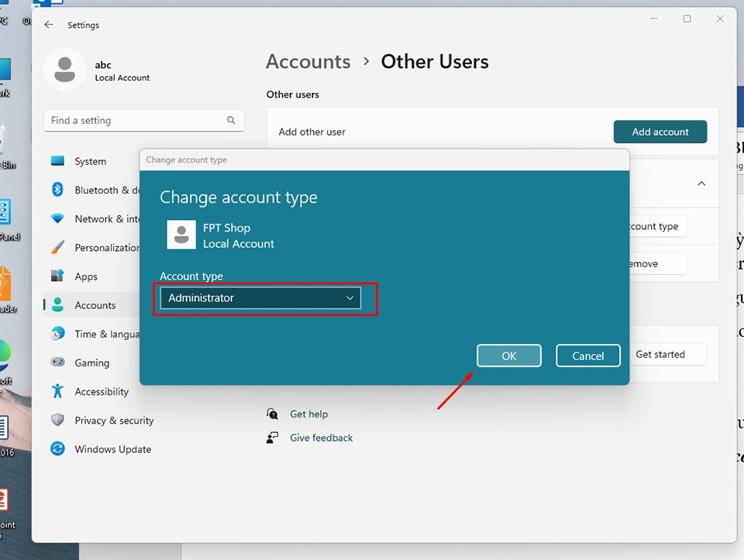The width and height of the screenshot is (744, 560).
Task: Focus the Find a setting search box
Action: point(144,120)
